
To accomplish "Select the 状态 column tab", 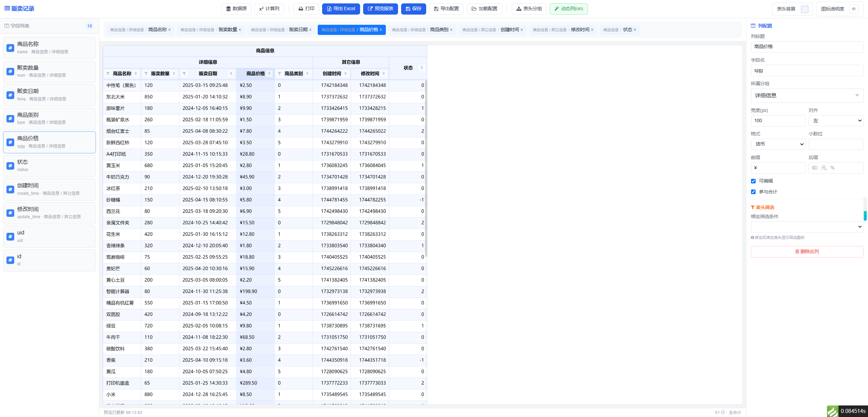I will tap(619, 30).
